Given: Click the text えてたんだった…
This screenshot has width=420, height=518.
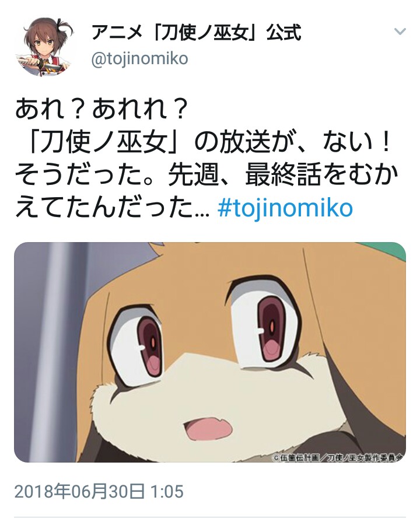Looking at the screenshot, I should pos(113,208).
